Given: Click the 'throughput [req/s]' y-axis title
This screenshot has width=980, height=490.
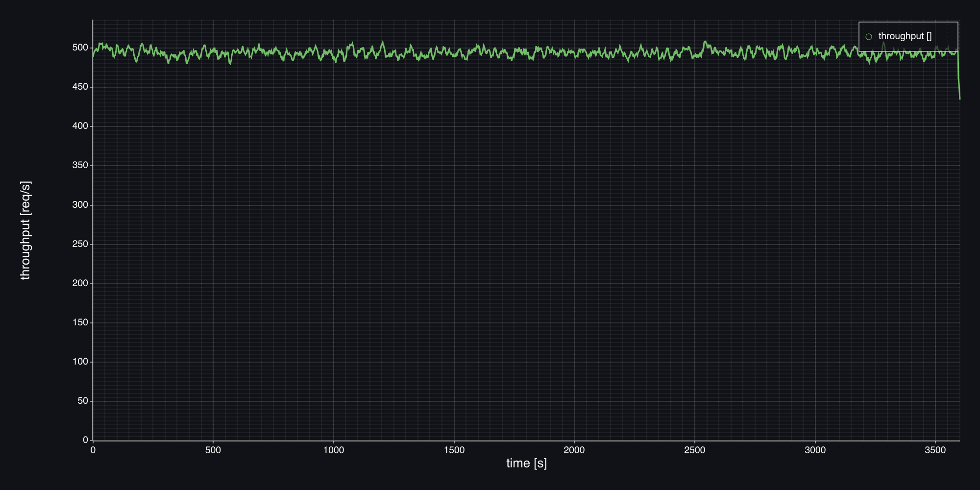Looking at the screenshot, I should (25, 230).
